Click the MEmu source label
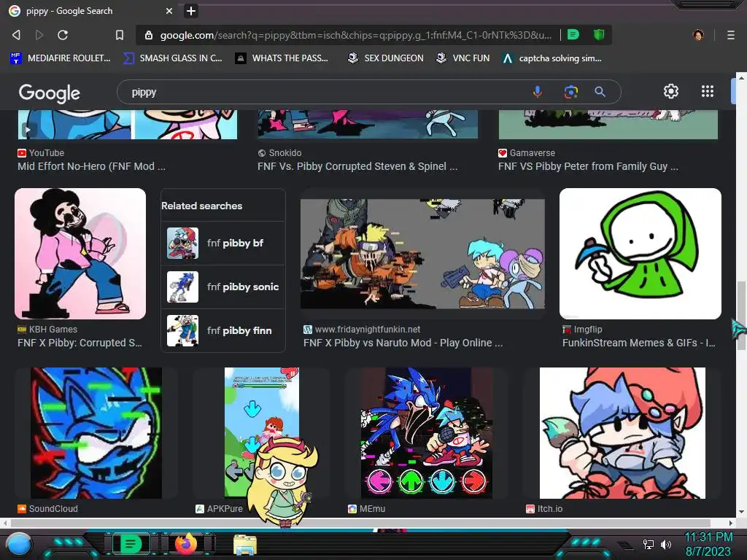 (373, 508)
